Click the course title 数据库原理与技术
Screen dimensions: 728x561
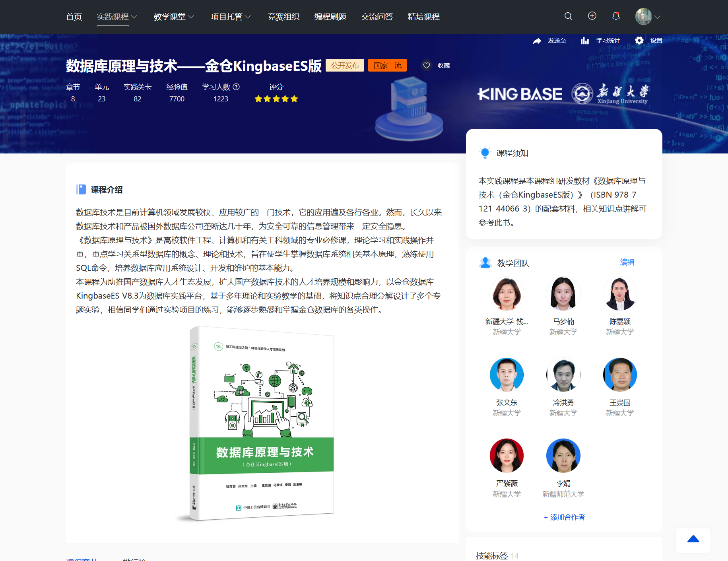pos(194,66)
